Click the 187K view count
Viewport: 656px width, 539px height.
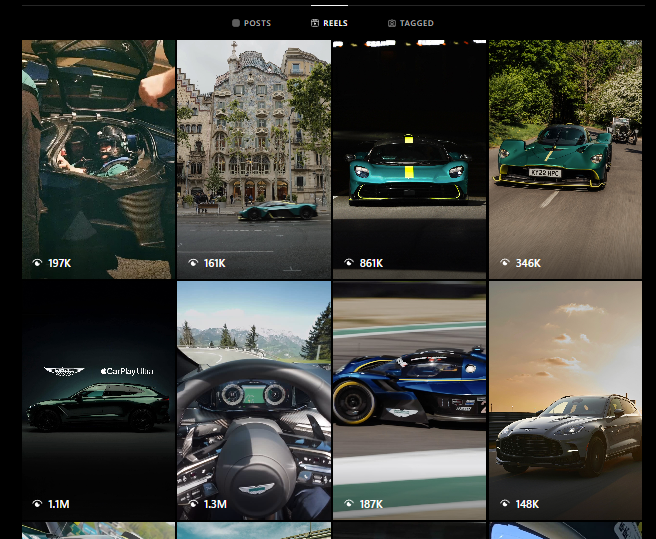371,504
